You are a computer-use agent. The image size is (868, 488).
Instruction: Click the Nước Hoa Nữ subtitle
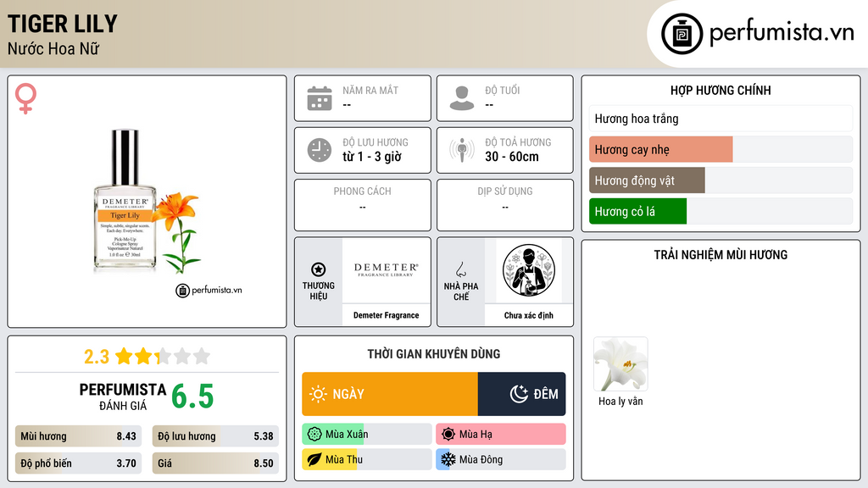click(53, 48)
